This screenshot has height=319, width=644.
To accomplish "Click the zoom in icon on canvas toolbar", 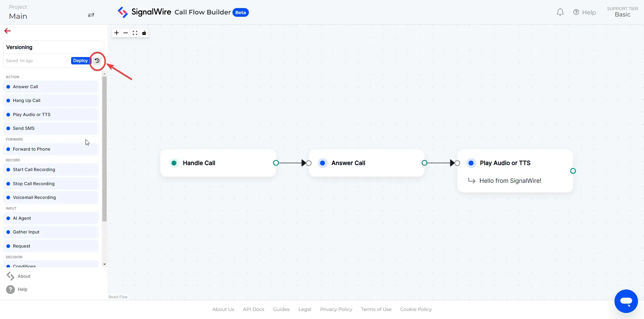I will (x=116, y=33).
